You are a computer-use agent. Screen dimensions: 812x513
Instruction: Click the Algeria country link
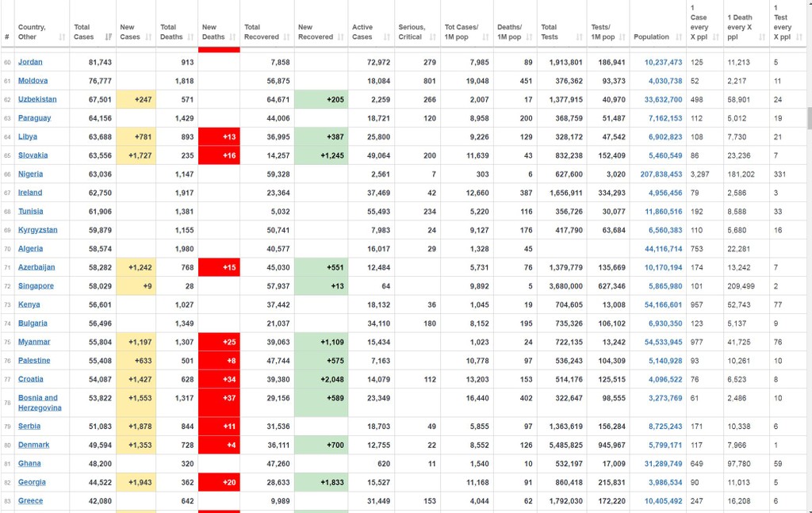pos(31,248)
